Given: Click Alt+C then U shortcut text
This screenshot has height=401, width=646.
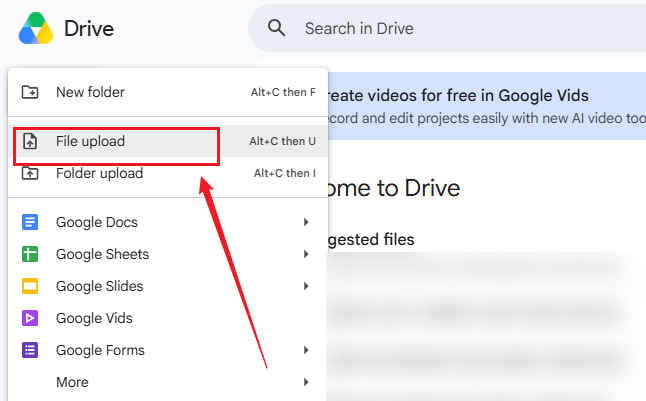Looking at the screenshot, I should [283, 141].
